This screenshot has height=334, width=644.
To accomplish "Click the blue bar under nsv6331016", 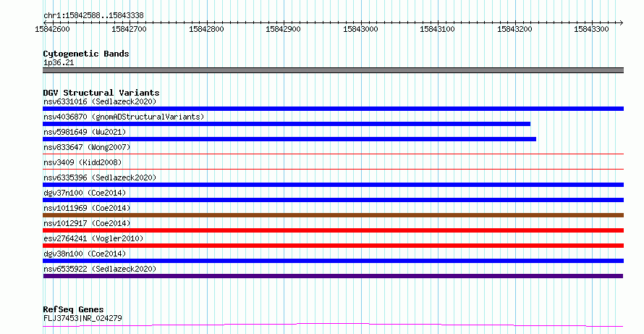I will coord(333,109).
